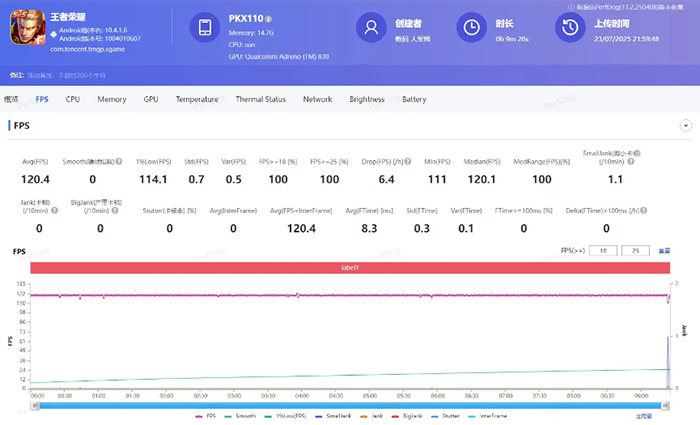Click the blue timeline range slider
This screenshot has width=700, height=425.
pos(349,405)
